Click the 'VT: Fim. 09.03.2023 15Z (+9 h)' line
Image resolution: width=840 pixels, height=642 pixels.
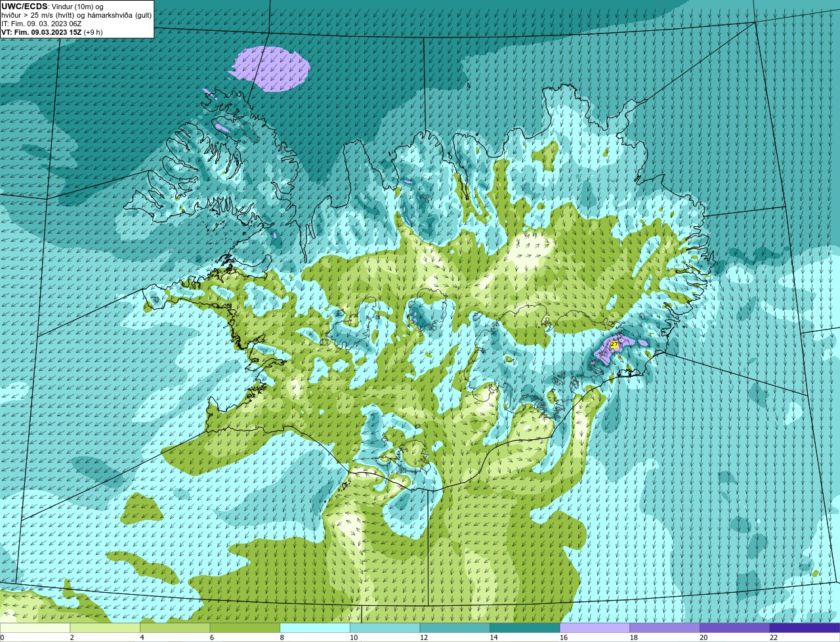coord(52,32)
